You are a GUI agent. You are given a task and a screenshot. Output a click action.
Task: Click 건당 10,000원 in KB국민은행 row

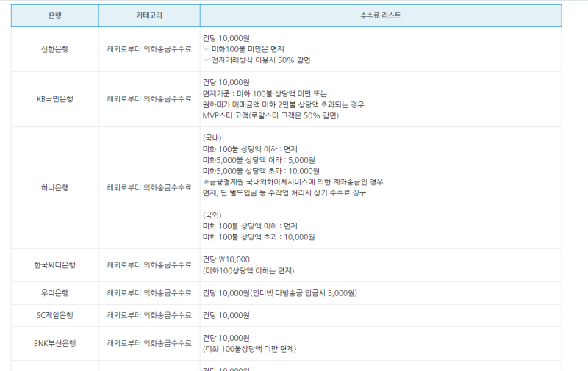click(x=226, y=82)
